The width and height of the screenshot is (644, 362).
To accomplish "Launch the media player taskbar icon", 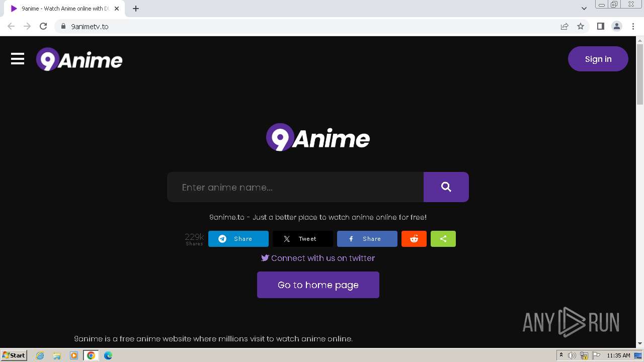I will pos(74,355).
